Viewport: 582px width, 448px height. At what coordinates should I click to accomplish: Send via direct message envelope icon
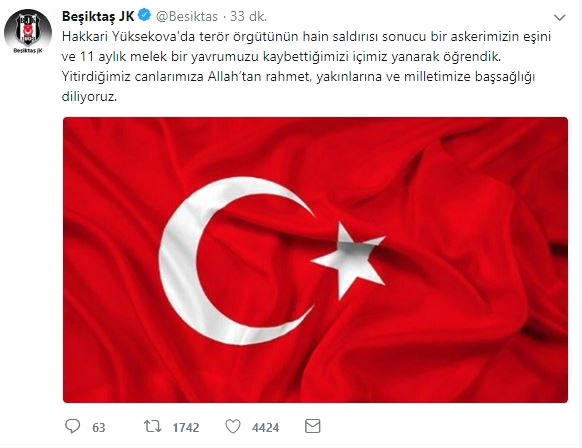(313, 426)
